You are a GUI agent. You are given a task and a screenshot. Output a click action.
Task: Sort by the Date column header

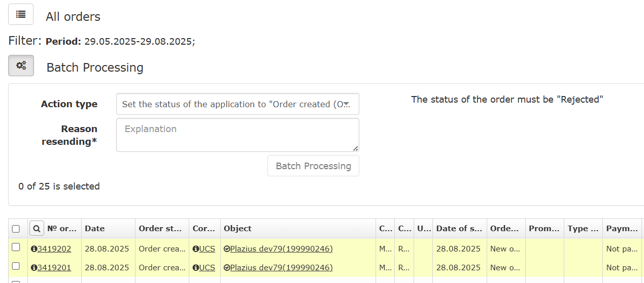click(95, 229)
